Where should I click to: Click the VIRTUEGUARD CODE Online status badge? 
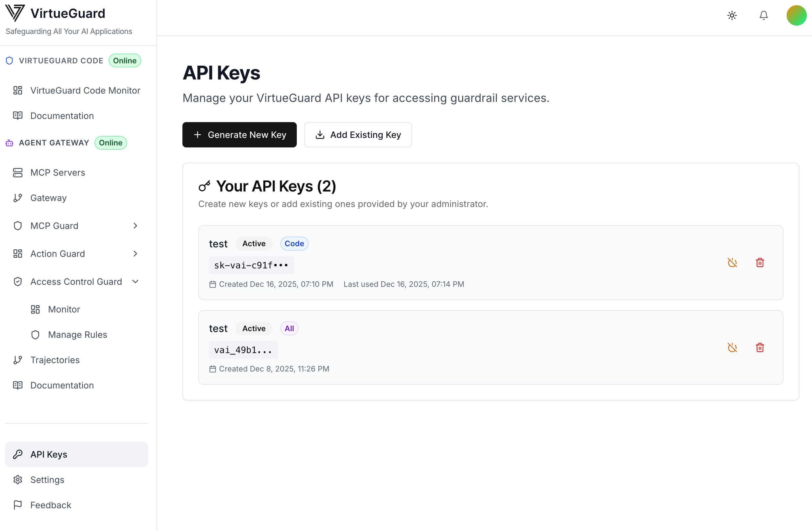(x=124, y=60)
